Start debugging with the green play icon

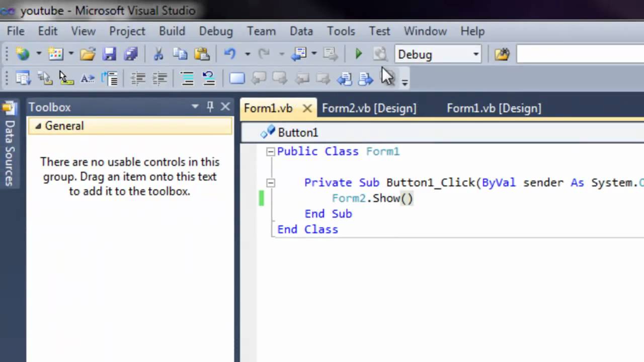point(358,54)
